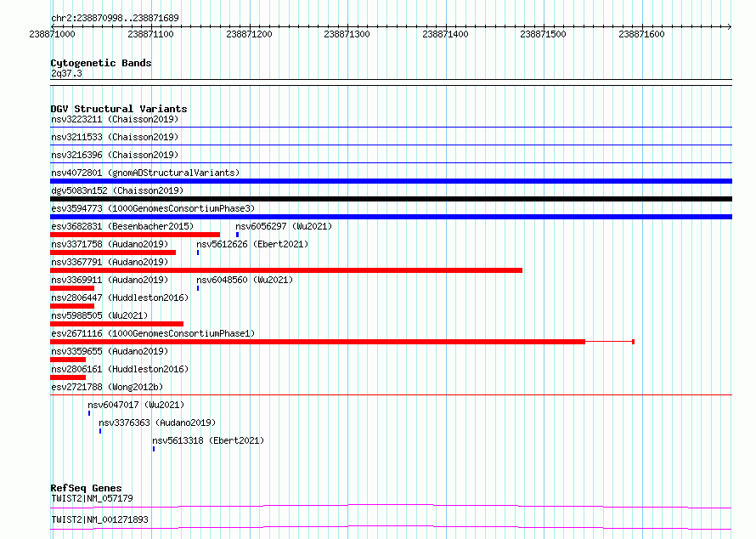Image resolution: width=756 pixels, height=539 pixels.
Task: Click the red bar of nsv3371758
Action: (x=113, y=252)
